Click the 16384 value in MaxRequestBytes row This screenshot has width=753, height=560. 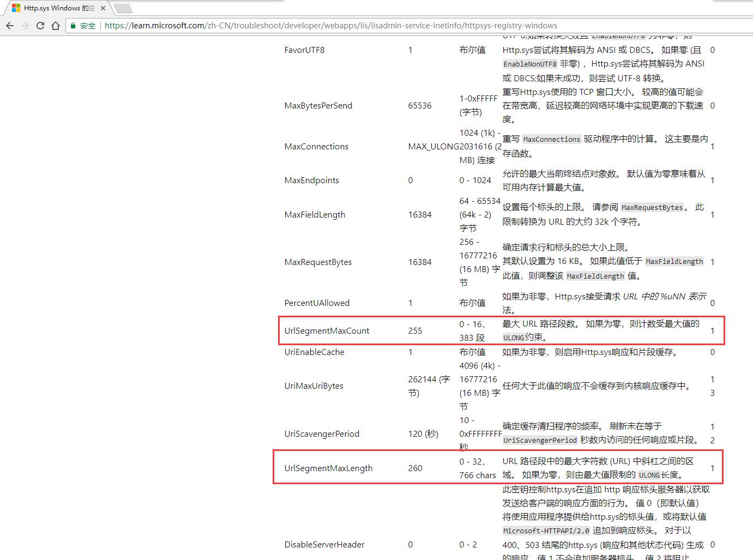420,262
